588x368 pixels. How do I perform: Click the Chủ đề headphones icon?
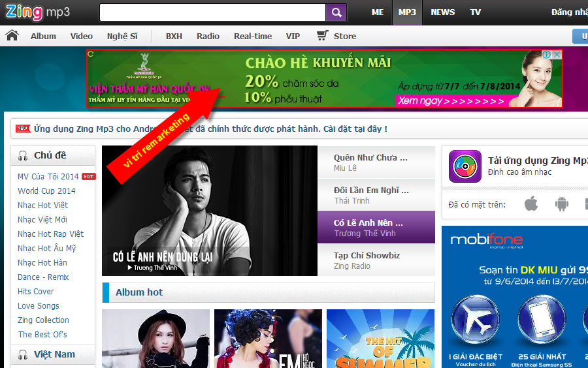(x=23, y=156)
